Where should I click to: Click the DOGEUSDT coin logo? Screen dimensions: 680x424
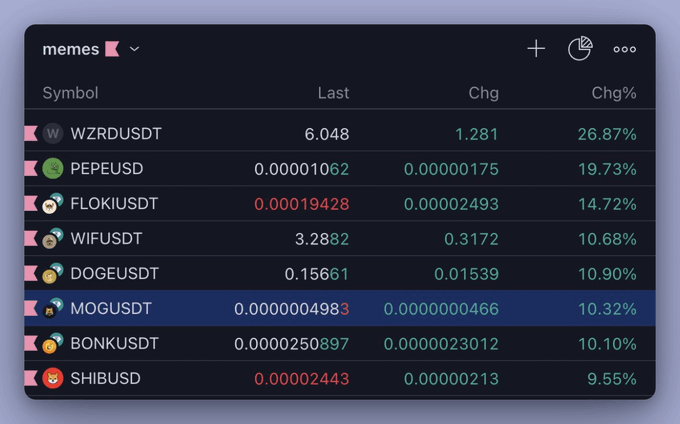pos(53,274)
